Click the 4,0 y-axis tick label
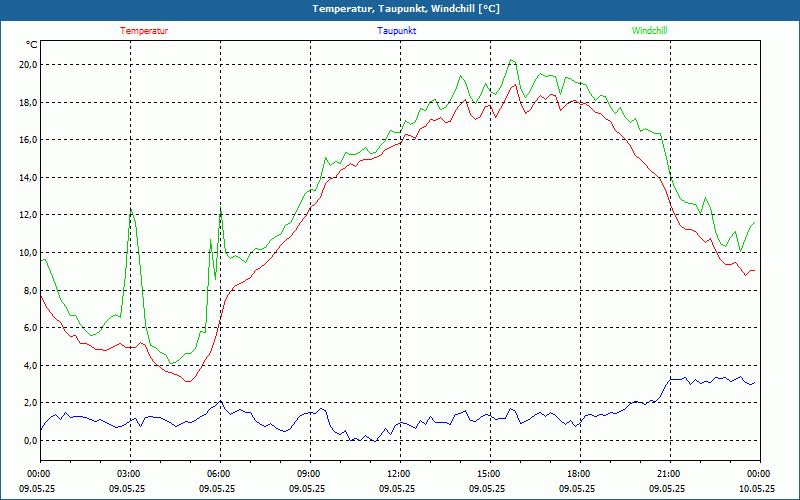This screenshot has width=800, height=500. point(30,366)
